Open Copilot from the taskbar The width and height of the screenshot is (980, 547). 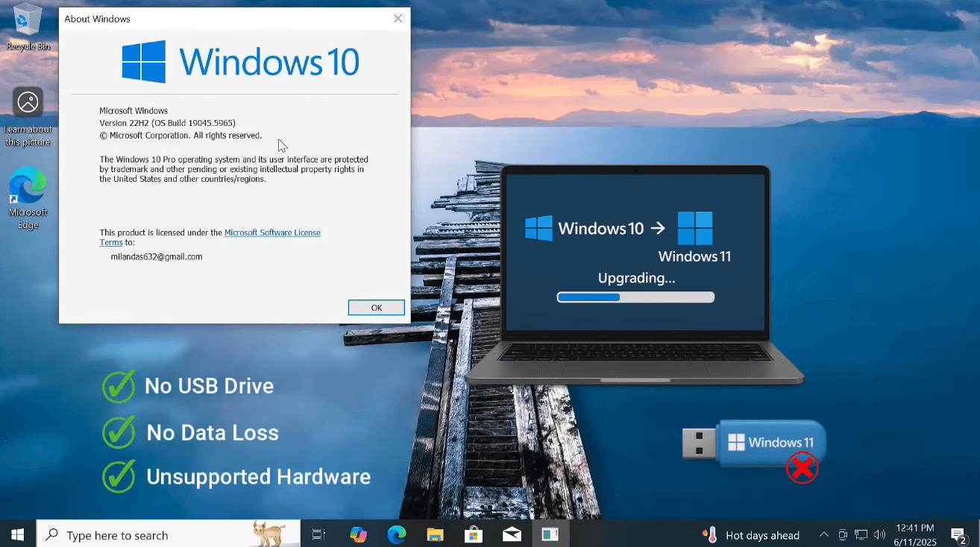358,534
